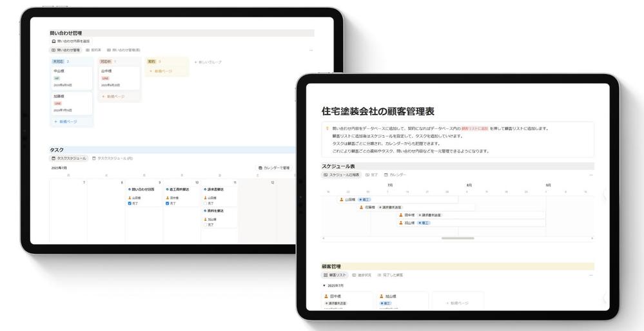Open the 佐藤様 timeline bar

click(416, 207)
